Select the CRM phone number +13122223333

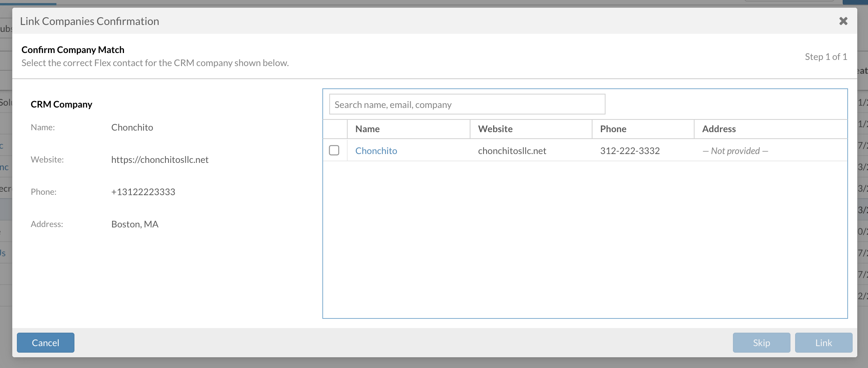tap(143, 192)
